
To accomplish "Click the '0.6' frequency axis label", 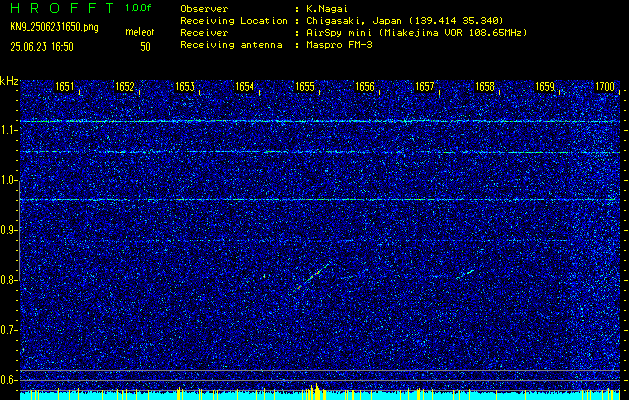I will coord(8,380).
